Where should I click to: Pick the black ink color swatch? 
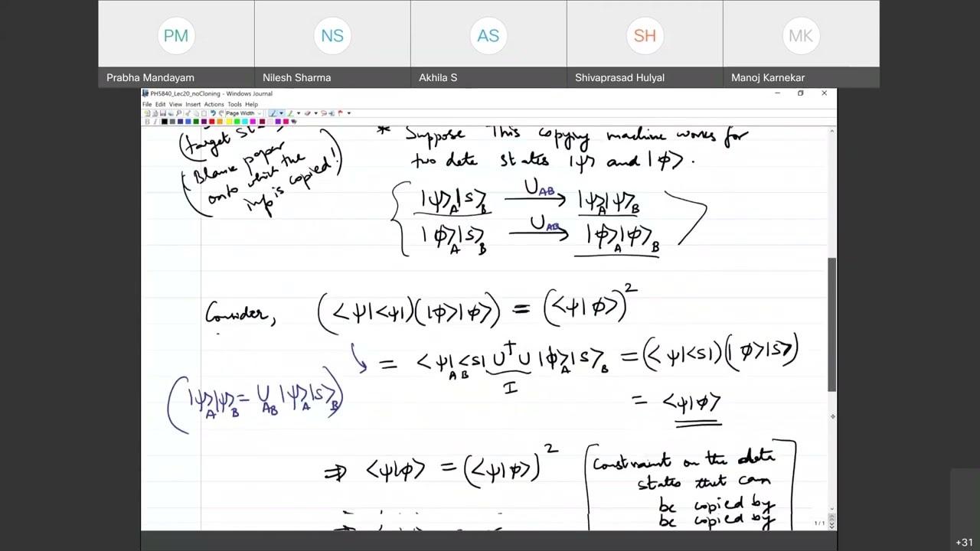(164, 122)
